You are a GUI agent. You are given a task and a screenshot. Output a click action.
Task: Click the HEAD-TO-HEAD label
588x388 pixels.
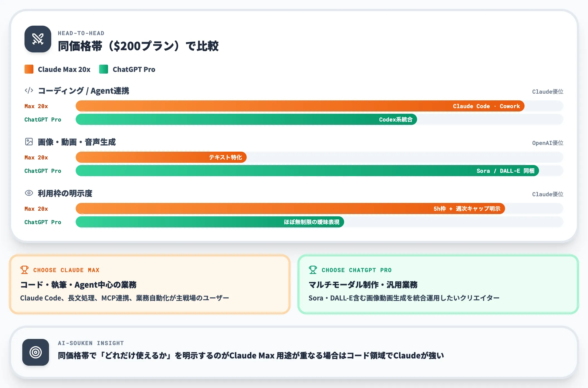81,33
